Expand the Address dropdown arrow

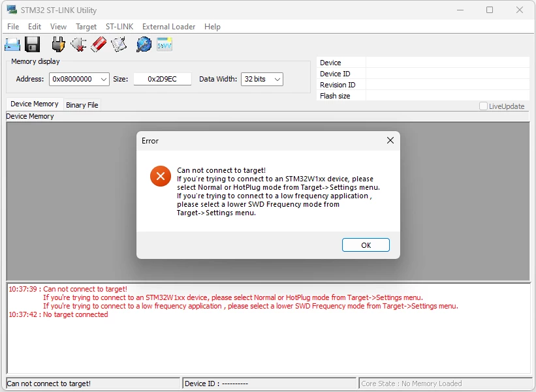104,79
